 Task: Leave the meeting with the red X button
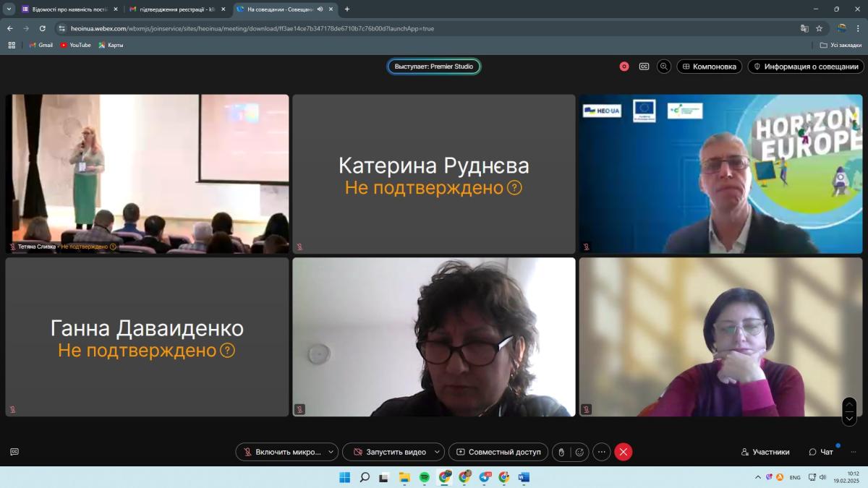pyautogui.click(x=624, y=452)
